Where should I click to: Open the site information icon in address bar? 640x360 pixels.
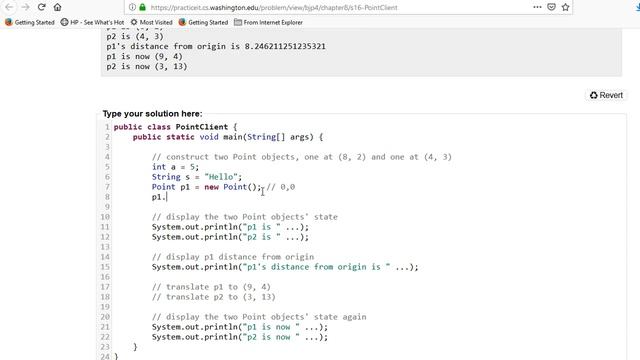tap(132, 7)
